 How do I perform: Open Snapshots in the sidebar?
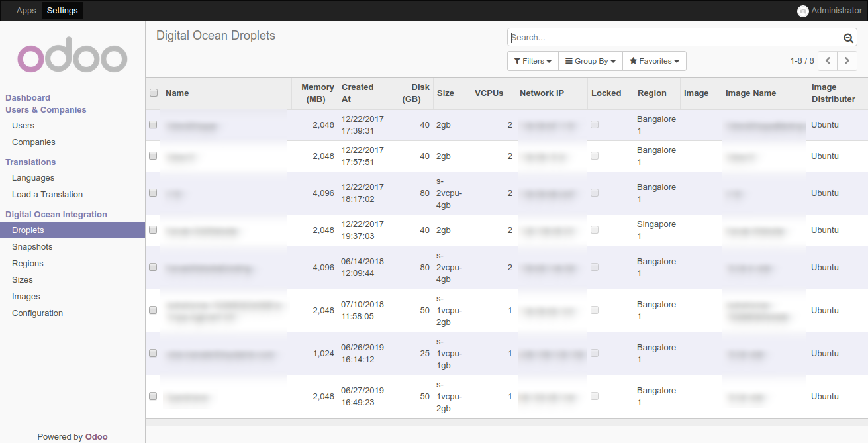[x=32, y=247]
